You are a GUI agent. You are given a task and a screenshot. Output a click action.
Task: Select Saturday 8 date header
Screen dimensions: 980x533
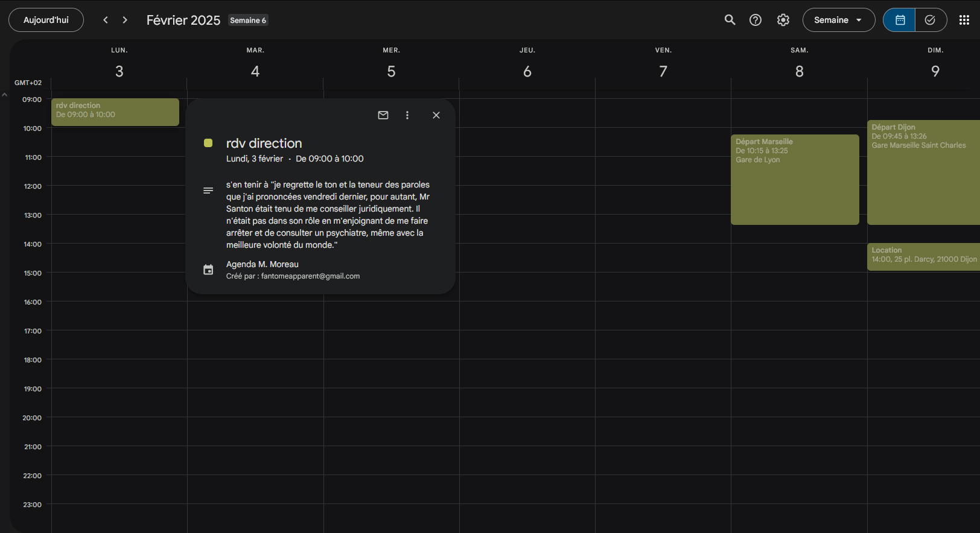pyautogui.click(x=800, y=71)
